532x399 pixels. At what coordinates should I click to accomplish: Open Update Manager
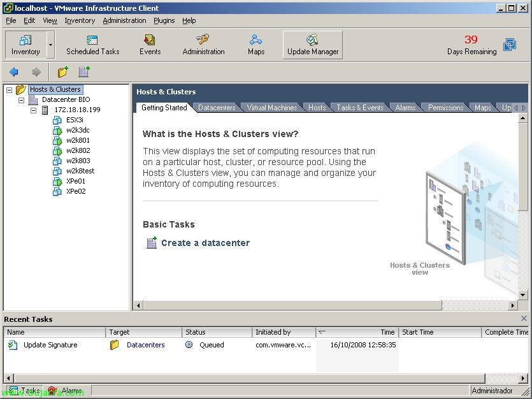pyautogui.click(x=313, y=45)
